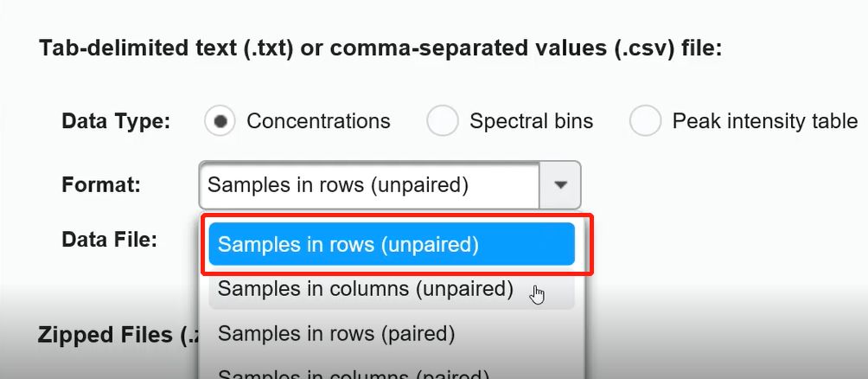Select the Peak intensity table radio button
Viewport: 868px width, 379px height.
pos(645,121)
